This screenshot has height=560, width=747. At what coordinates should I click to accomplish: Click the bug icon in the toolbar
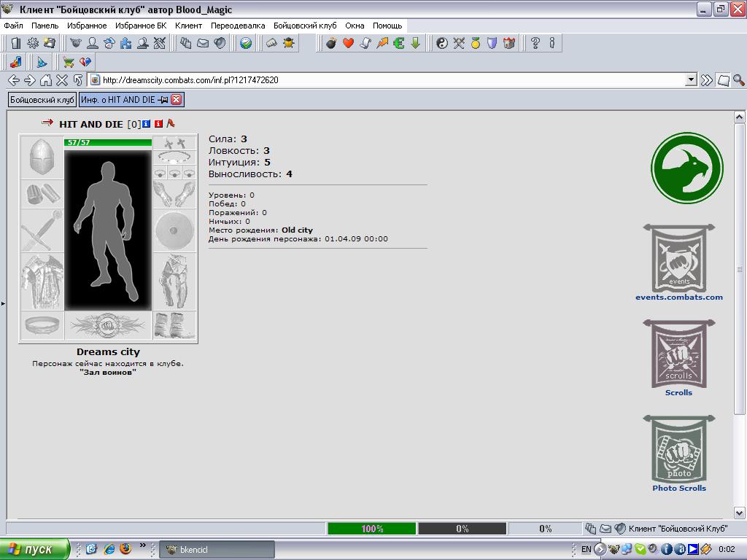pyautogui.click(x=289, y=43)
